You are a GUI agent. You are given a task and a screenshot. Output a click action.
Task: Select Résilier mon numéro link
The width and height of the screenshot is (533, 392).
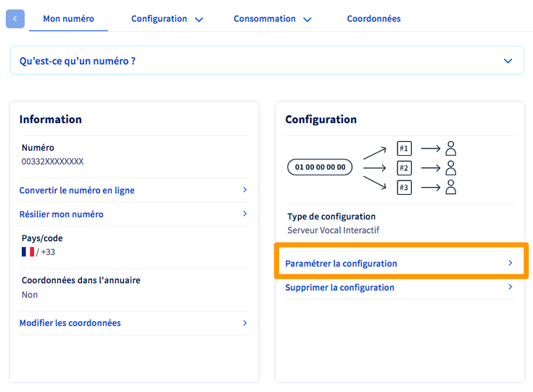pyautogui.click(x=62, y=214)
